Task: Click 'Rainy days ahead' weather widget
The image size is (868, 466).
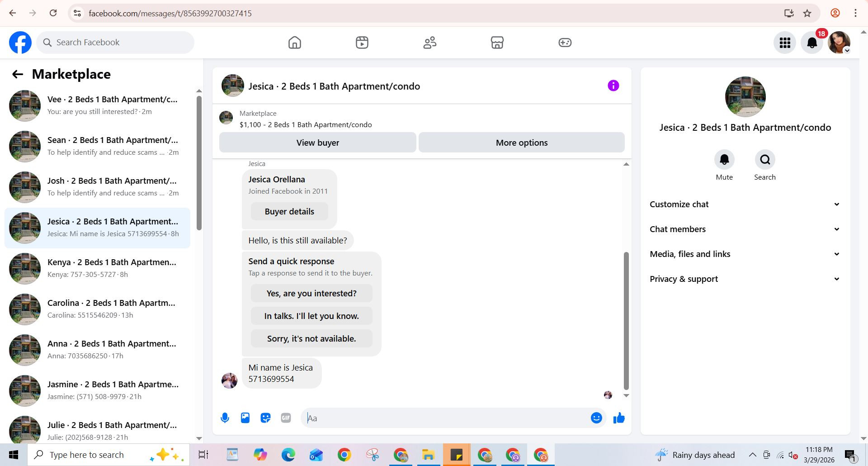Action: pyautogui.click(x=695, y=455)
